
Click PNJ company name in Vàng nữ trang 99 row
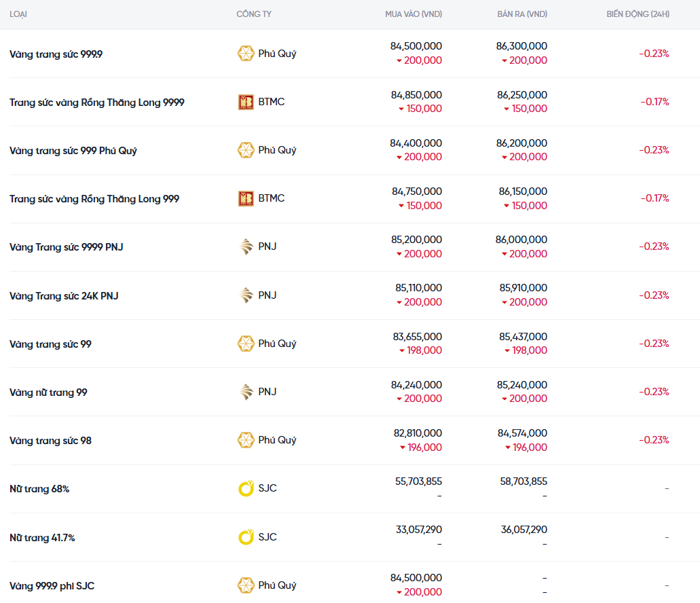(267, 391)
